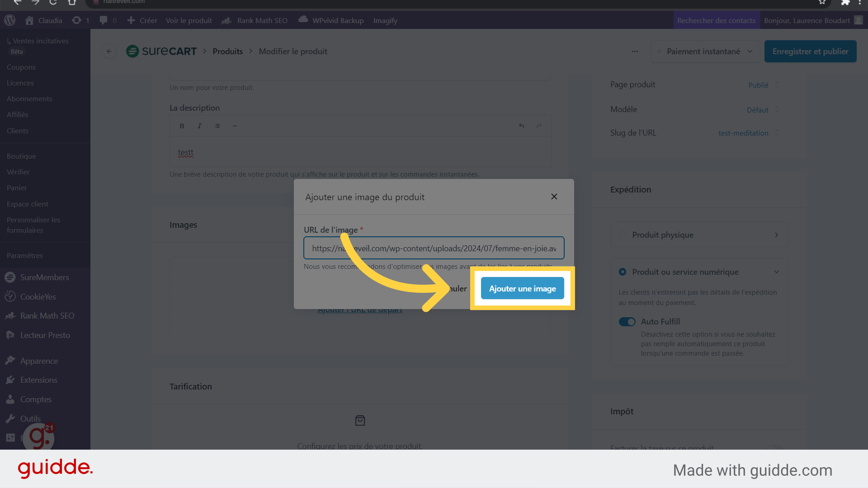Click the Ajouter une image button
This screenshot has width=868, height=488.
point(522,288)
